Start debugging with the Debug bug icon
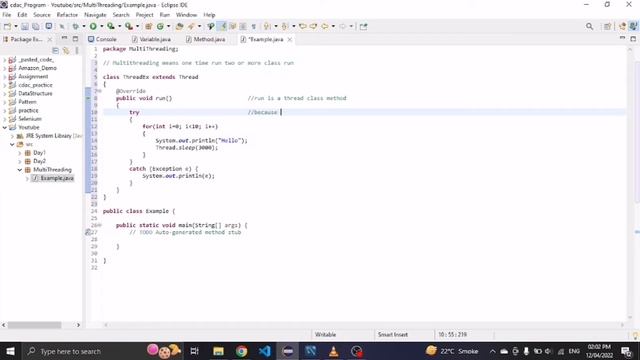The image size is (640, 360). (x=76, y=27)
